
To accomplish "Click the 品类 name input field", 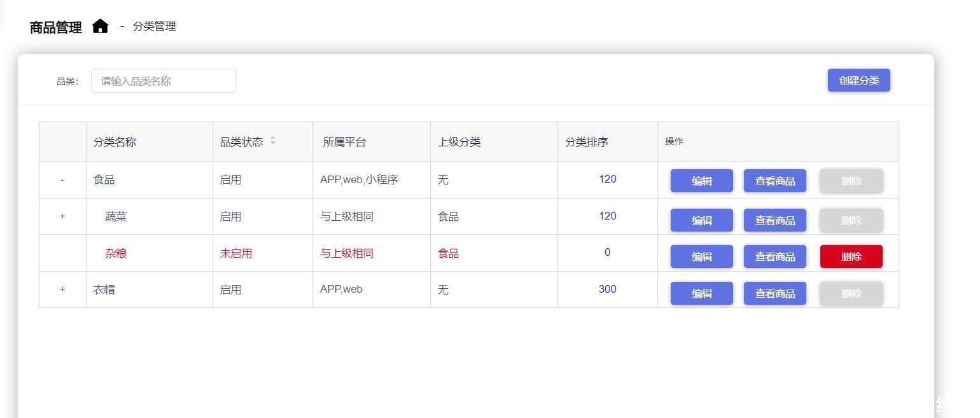I will point(164,80).
